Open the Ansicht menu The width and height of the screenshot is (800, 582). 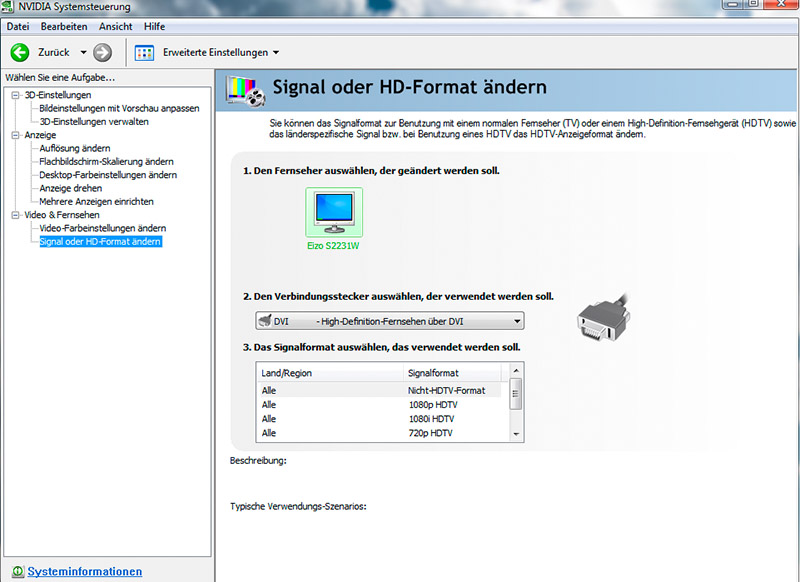point(115,26)
